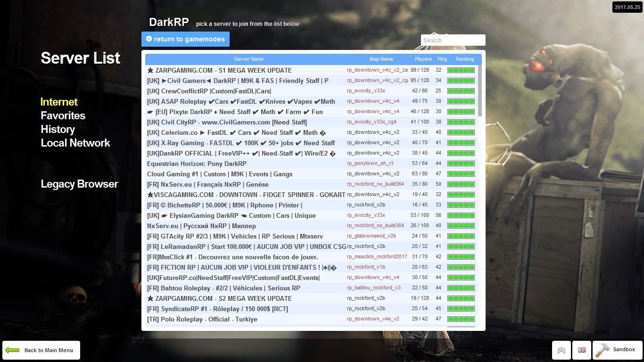
Task: Sort servers by Players column
Action: click(x=423, y=59)
